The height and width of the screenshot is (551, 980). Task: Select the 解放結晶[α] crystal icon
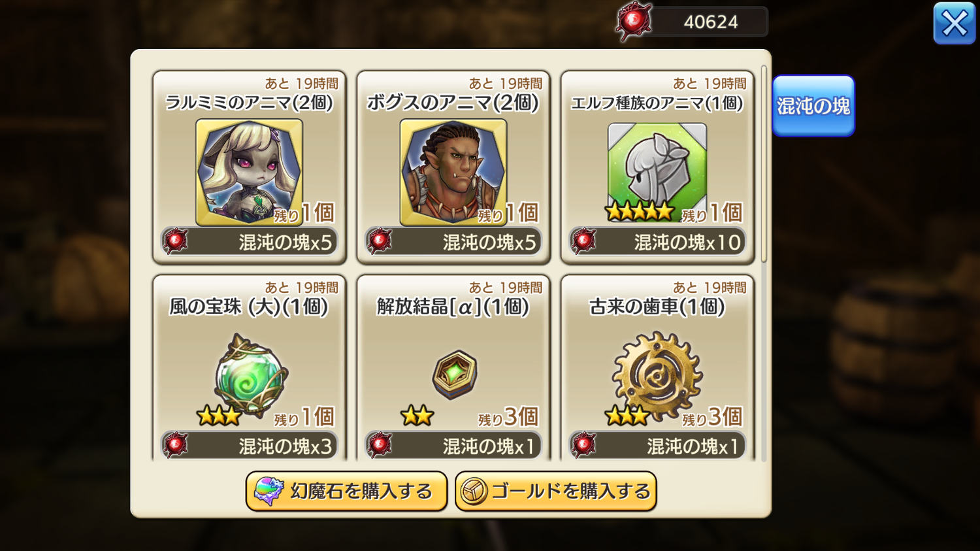tap(455, 375)
